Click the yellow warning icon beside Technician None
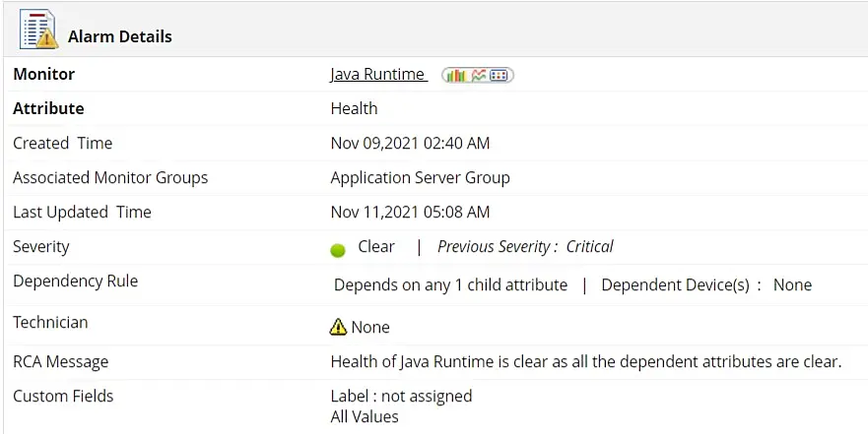868x434 pixels. click(x=338, y=327)
